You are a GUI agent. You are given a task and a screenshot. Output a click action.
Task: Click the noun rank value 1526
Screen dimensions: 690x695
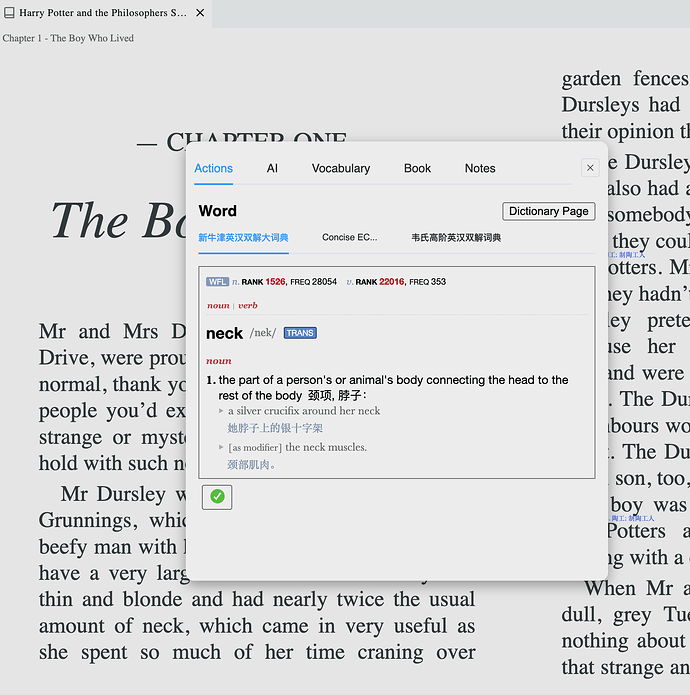pos(275,282)
